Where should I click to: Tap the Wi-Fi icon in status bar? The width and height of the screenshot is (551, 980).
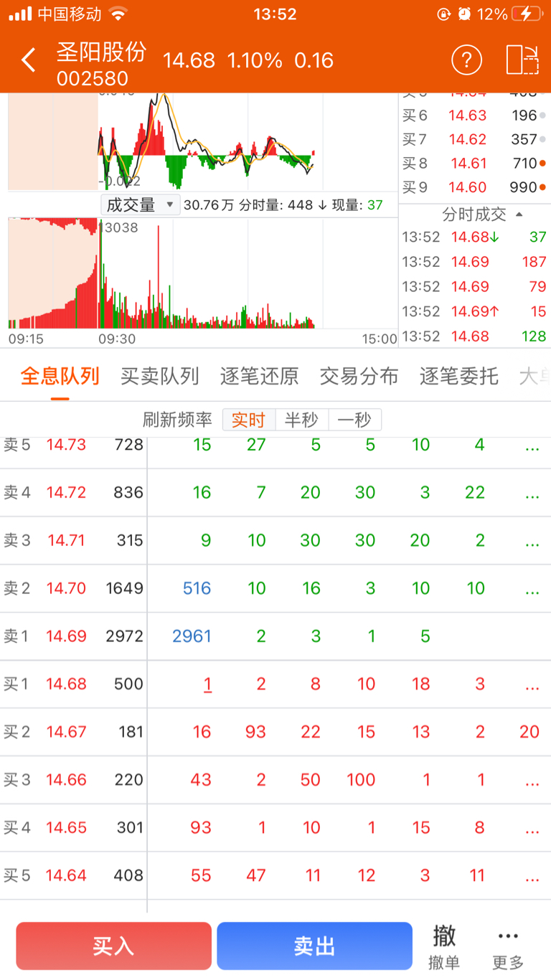coord(118,14)
